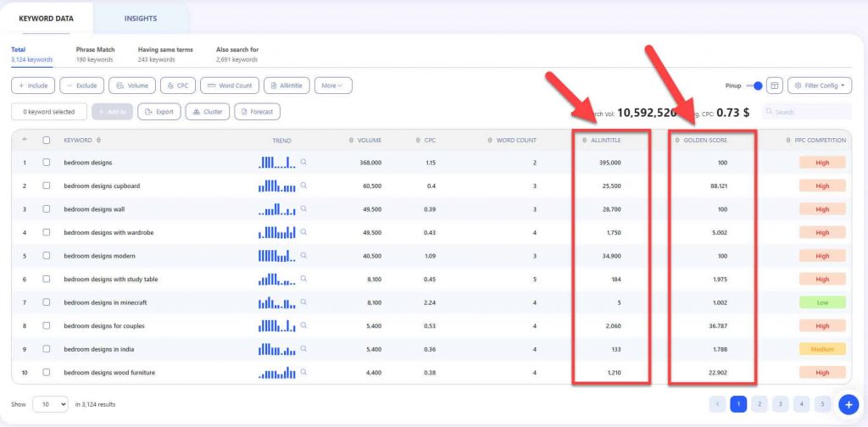The image size is (868, 427).
Task: Check the box for bedroom designs cupboard
Action: (x=47, y=186)
